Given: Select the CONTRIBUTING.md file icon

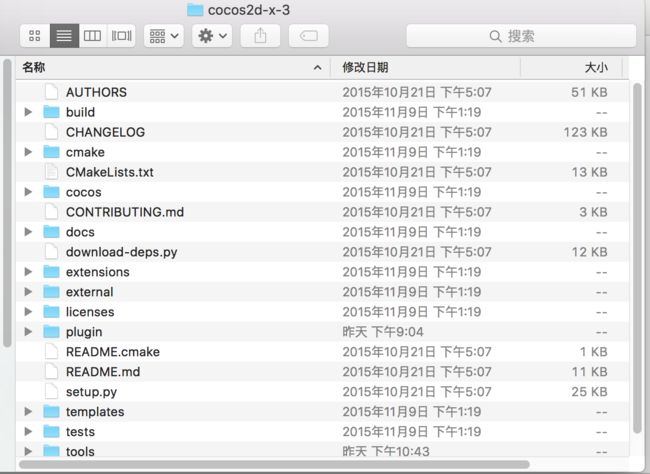Looking at the screenshot, I should click(x=51, y=211).
